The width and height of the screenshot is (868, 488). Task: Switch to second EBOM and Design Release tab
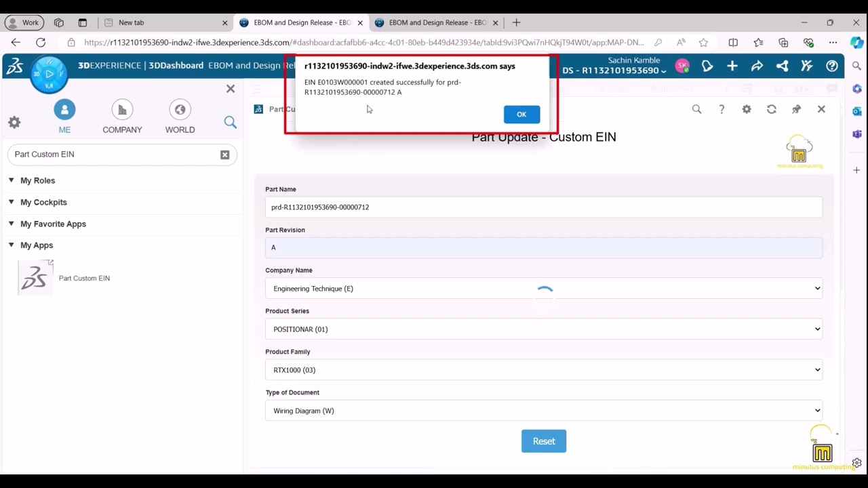[437, 22]
